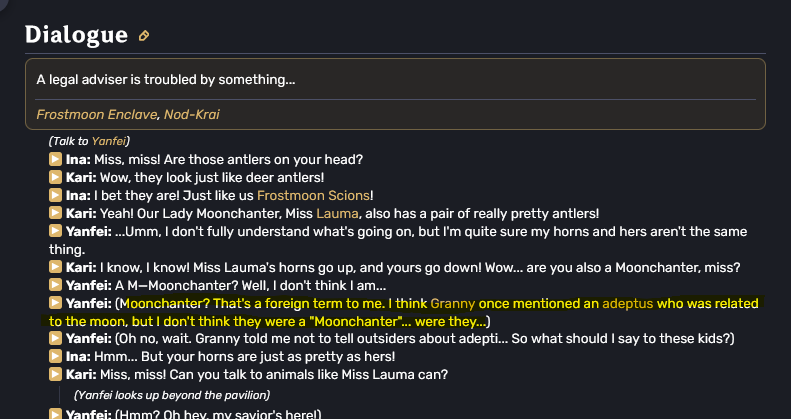The height and width of the screenshot is (419, 791).
Task: Play Ina's "I bet they are" audio
Action: pyautogui.click(x=56, y=195)
